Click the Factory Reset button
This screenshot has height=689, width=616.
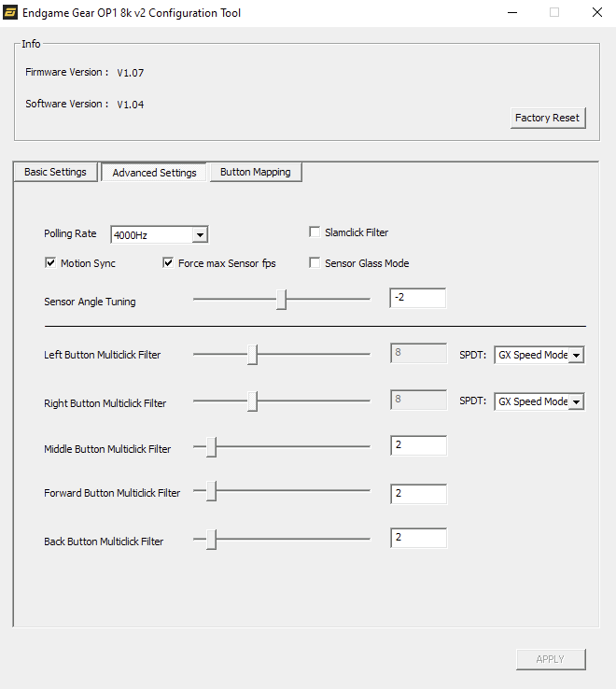[x=548, y=118]
